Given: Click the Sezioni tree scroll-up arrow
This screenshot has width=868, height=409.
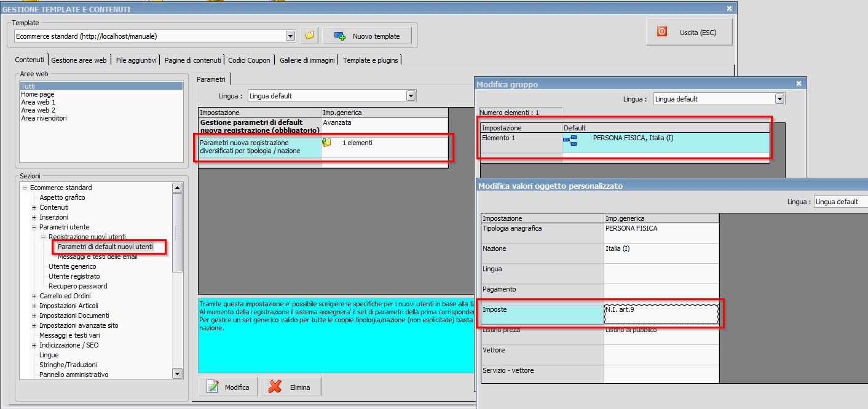Looking at the screenshot, I should 177,188.
